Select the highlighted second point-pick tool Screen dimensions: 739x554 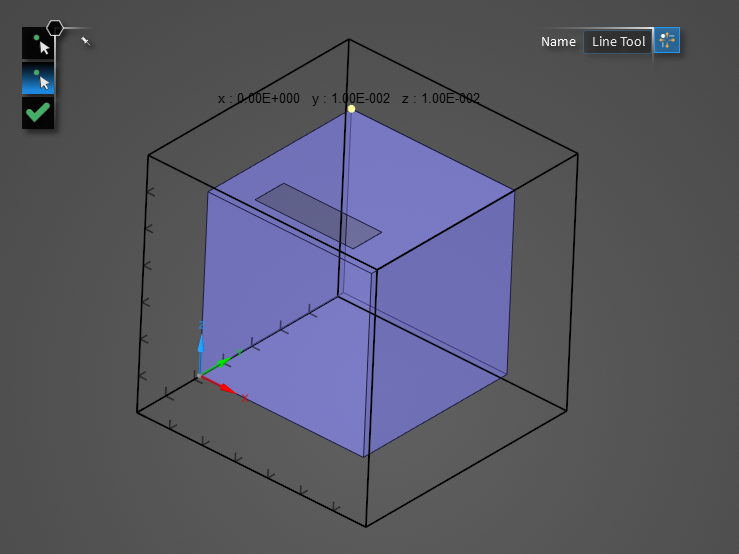coord(38,78)
